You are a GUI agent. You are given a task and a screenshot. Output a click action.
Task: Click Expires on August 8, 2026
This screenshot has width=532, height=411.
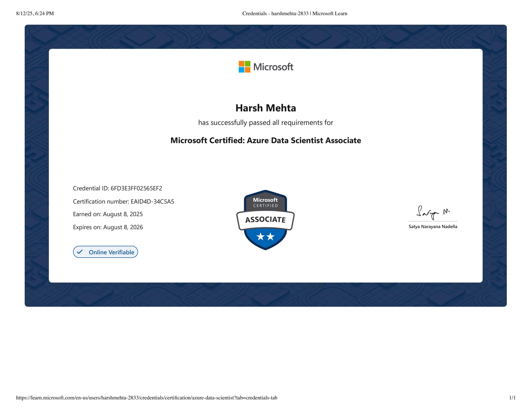pos(108,227)
